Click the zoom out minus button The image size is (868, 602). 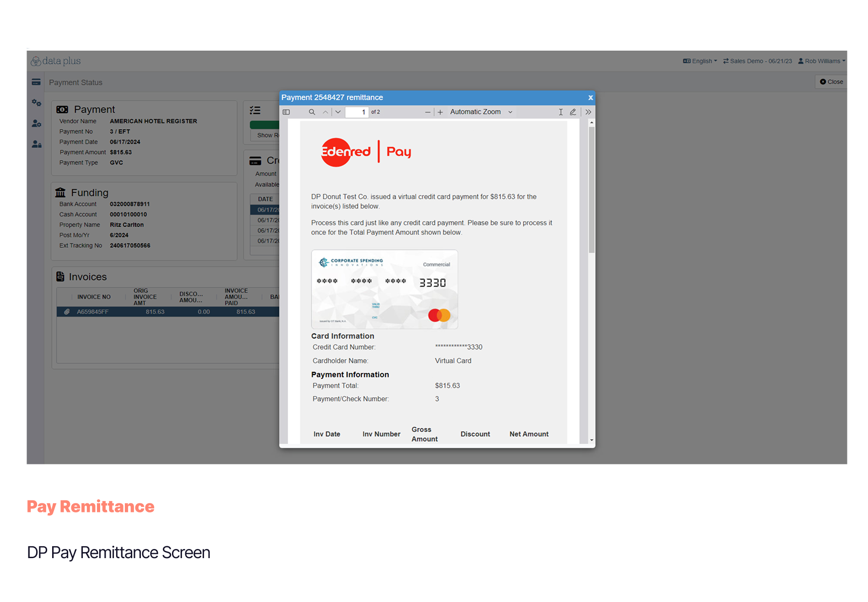(428, 112)
